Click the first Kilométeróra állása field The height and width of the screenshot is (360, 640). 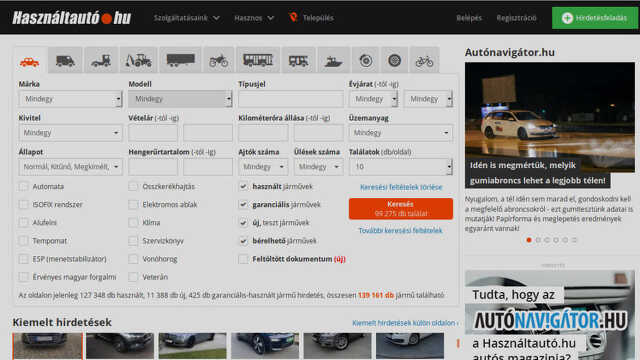[263, 133]
